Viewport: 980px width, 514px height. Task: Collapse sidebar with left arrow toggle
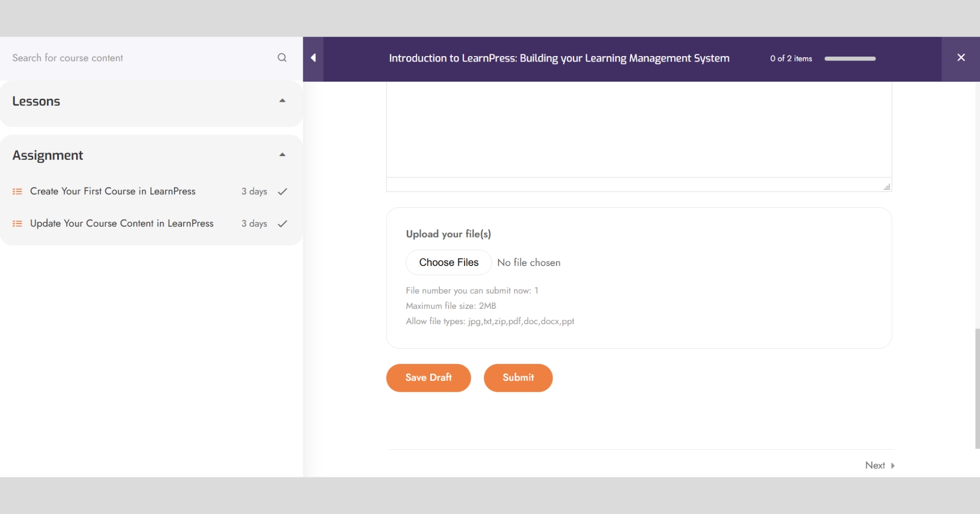coord(313,58)
